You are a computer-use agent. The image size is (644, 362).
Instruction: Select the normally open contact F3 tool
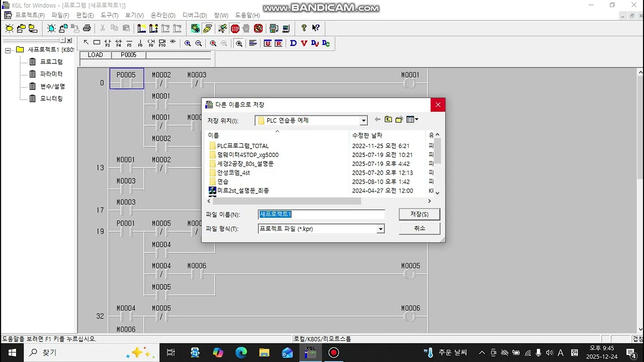pyautogui.click(x=107, y=43)
